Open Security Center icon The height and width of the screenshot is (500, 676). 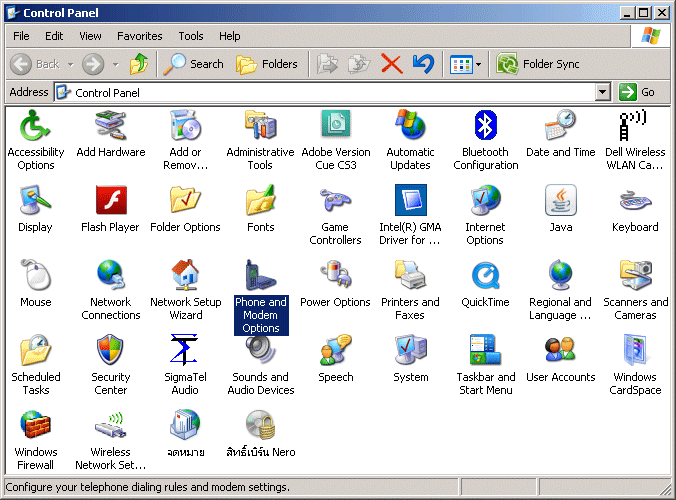110,350
